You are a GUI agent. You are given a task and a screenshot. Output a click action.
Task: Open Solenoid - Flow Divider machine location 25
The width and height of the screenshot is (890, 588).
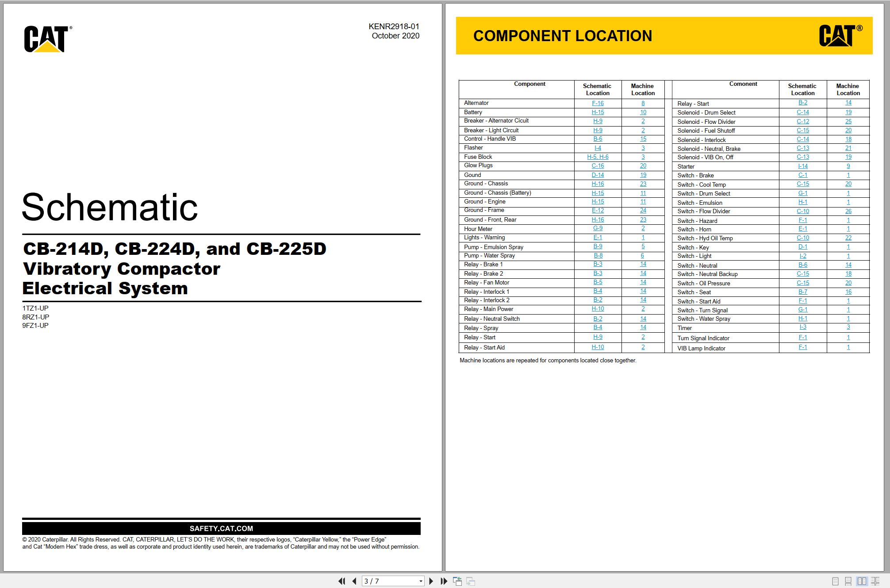848,121
